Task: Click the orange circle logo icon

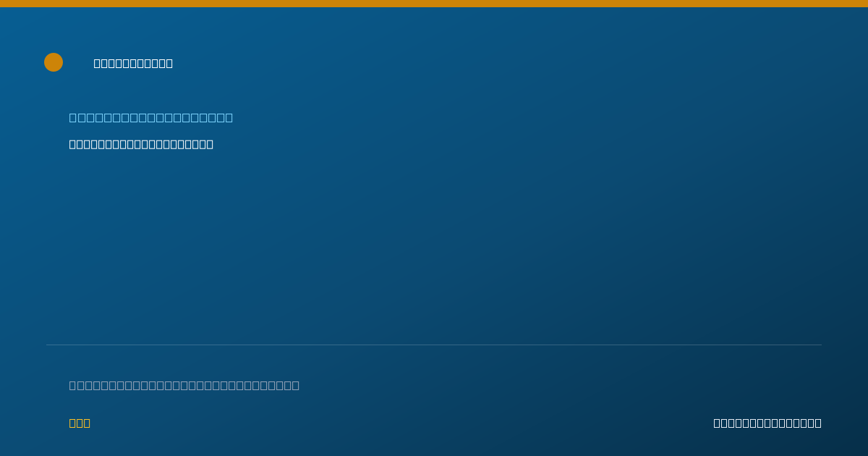Action: click(x=54, y=62)
